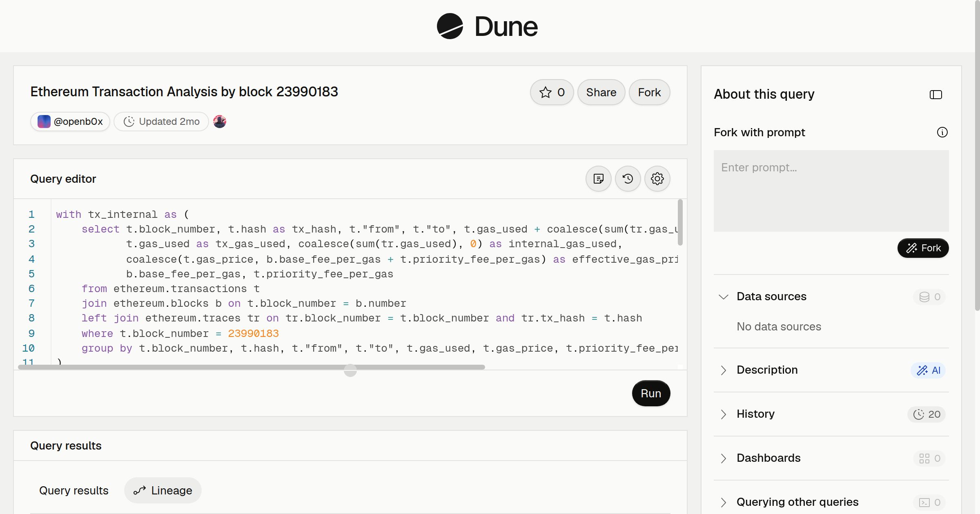This screenshot has height=514, width=980.
Task: Run the query
Action: click(651, 393)
